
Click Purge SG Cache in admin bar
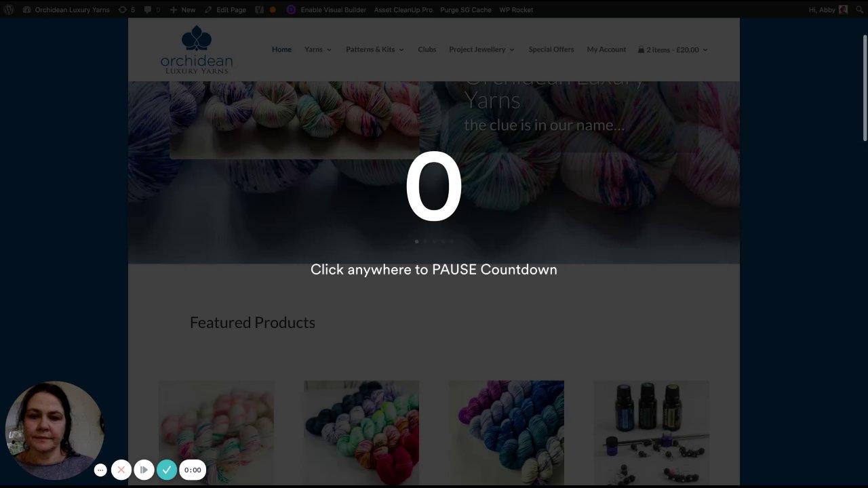point(466,9)
